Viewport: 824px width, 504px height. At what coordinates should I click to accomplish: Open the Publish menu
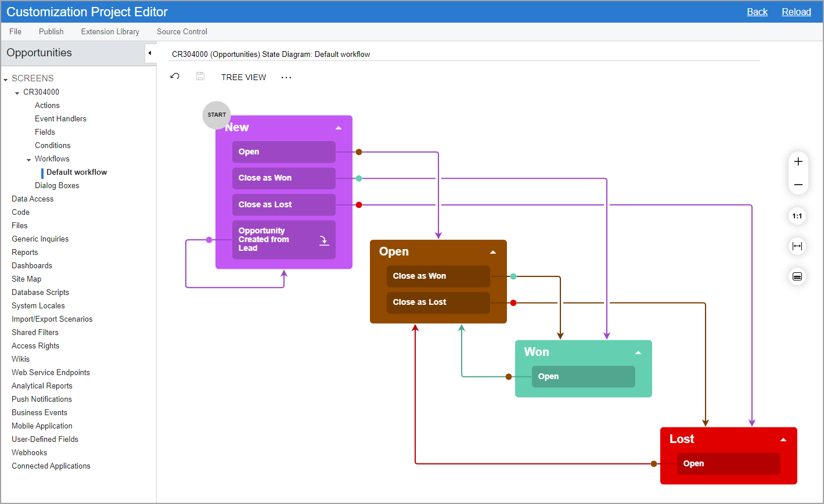tap(51, 32)
